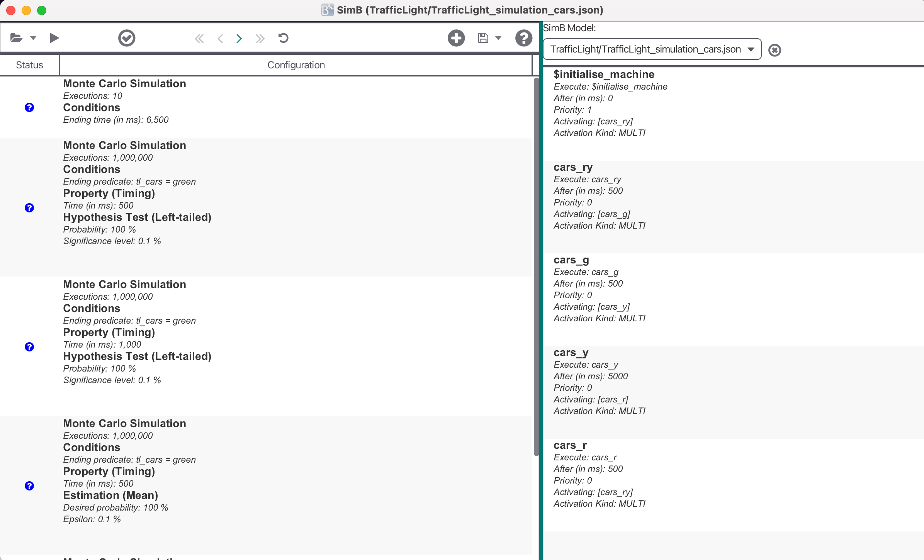Open the SimB Model combo box

point(652,49)
